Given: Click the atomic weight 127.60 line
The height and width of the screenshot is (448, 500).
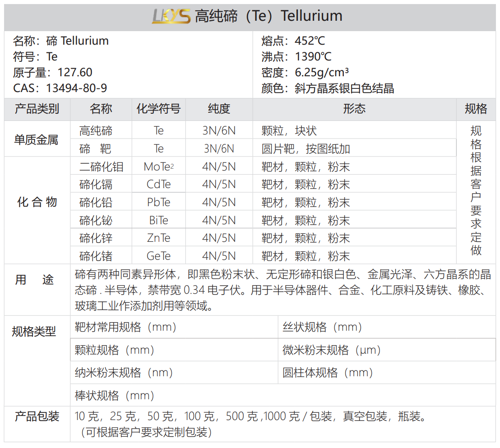Looking at the screenshot, I should click(53, 72).
